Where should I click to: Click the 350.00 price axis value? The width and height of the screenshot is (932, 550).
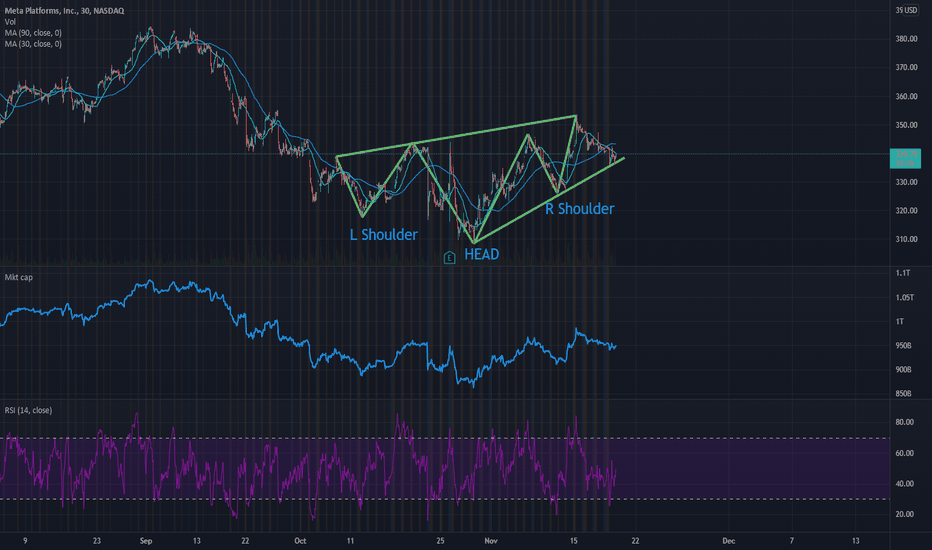click(x=906, y=125)
